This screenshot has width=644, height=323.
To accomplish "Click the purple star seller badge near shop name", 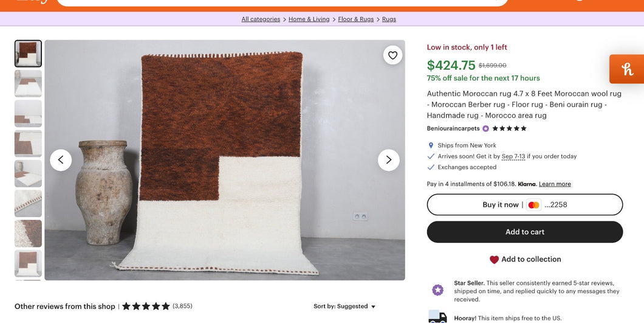I will (485, 129).
